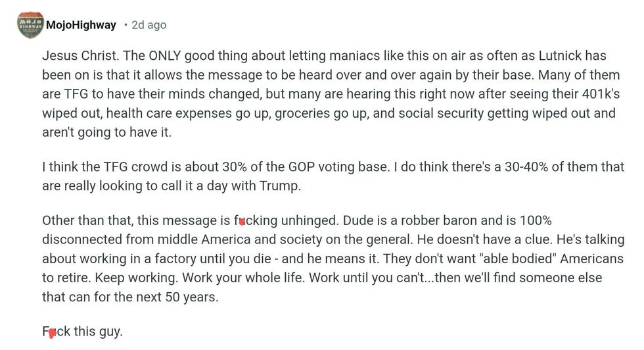Click the red censor mark in "this guy" line
Viewport: 644px width, 350px height.
pyautogui.click(x=52, y=332)
